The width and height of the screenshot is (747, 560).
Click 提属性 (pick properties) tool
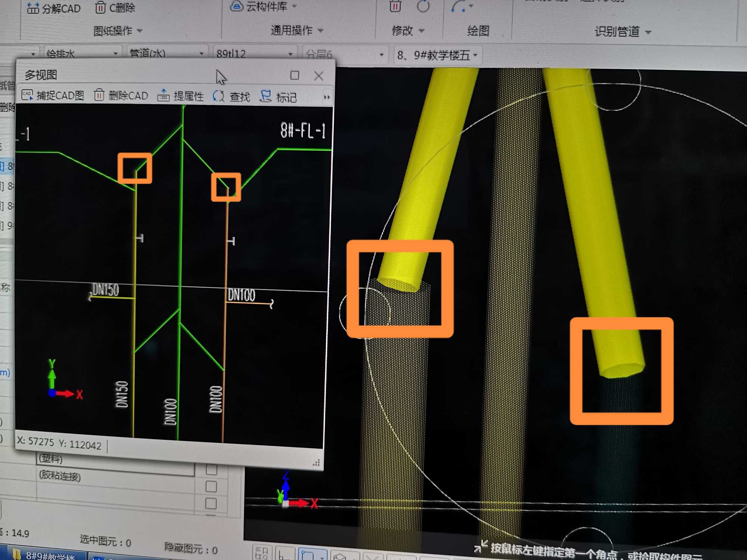(x=181, y=96)
